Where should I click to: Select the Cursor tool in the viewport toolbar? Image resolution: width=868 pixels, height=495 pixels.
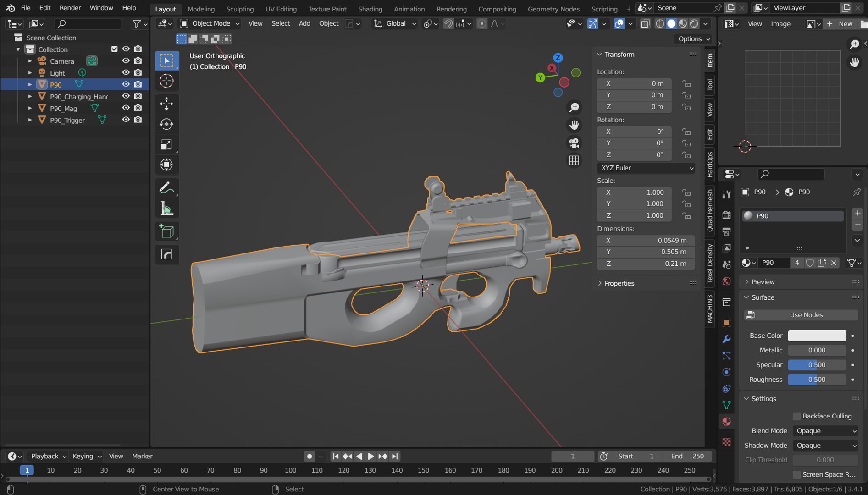tap(166, 81)
